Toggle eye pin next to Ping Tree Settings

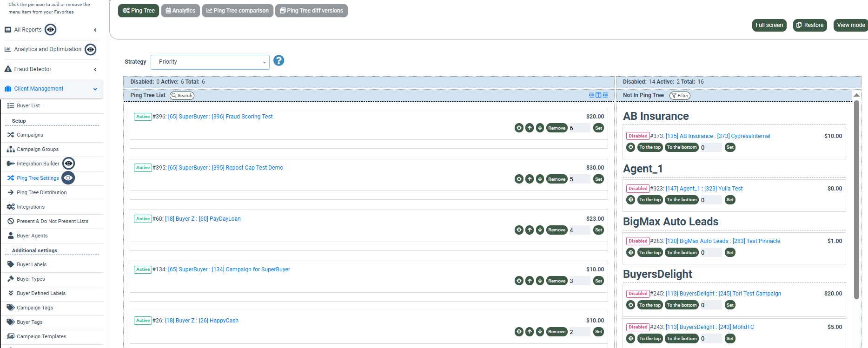68,177
